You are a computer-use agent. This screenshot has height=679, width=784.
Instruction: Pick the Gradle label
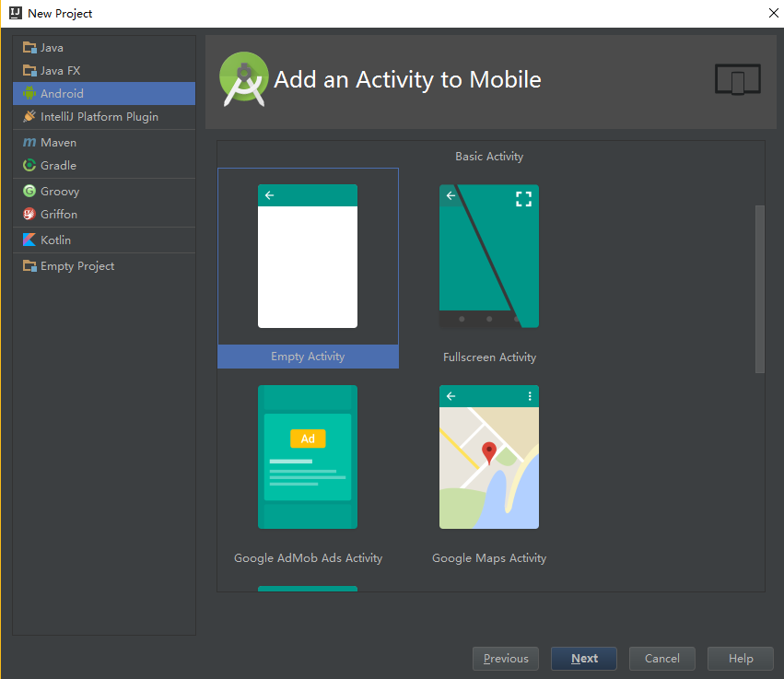58,166
